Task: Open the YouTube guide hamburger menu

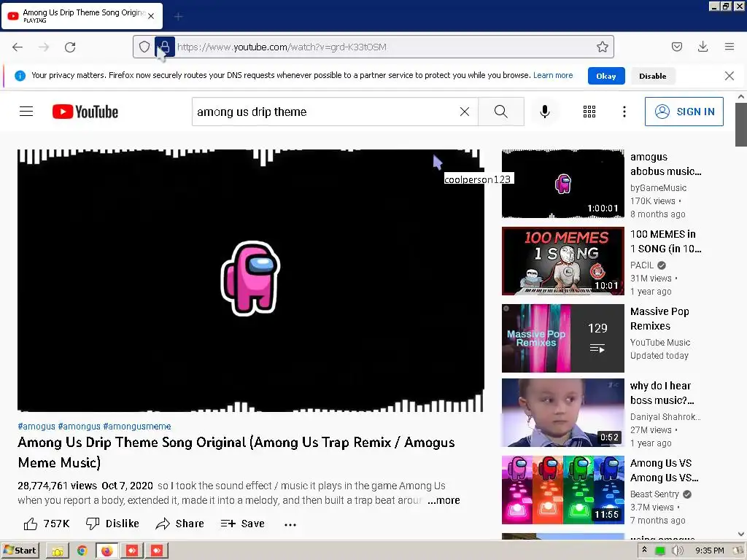Action: click(26, 112)
